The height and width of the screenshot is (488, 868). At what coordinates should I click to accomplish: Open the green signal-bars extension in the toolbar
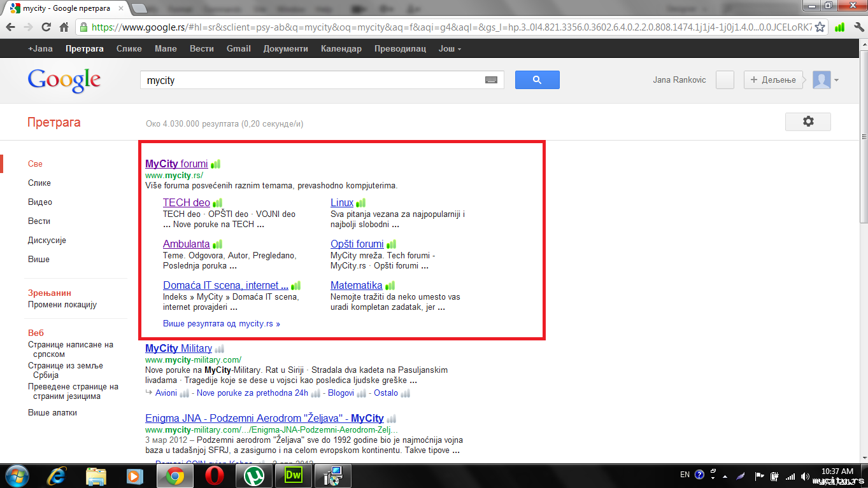(x=839, y=27)
